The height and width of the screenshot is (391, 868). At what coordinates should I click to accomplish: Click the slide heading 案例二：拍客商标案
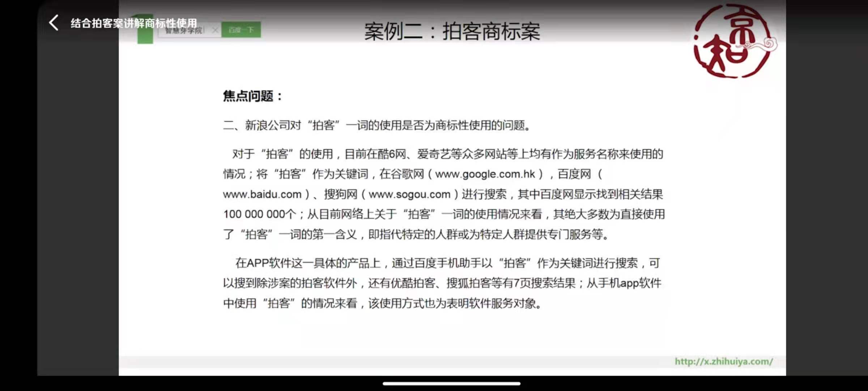pos(452,32)
